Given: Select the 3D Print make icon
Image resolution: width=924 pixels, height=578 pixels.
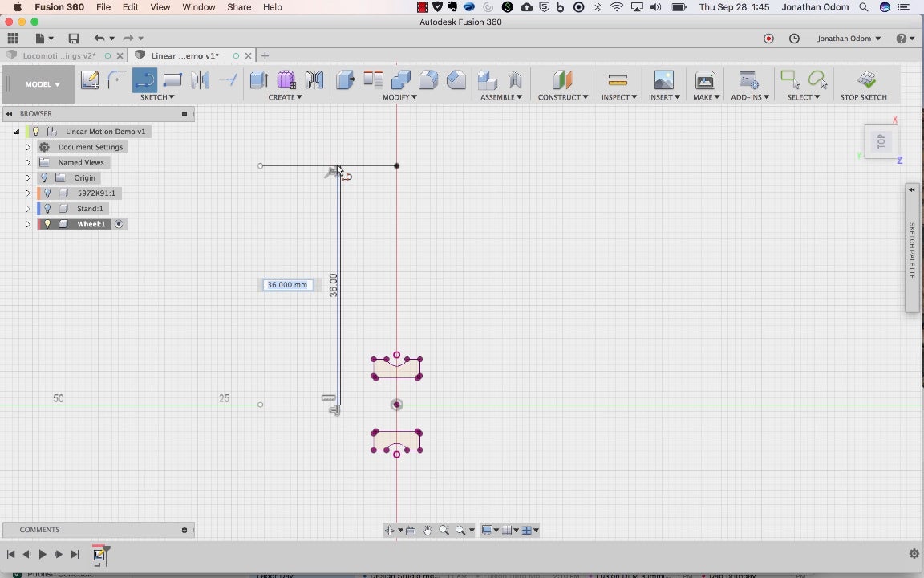Looking at the screenshot, I should pyautogui.click(x=705, y=79).
